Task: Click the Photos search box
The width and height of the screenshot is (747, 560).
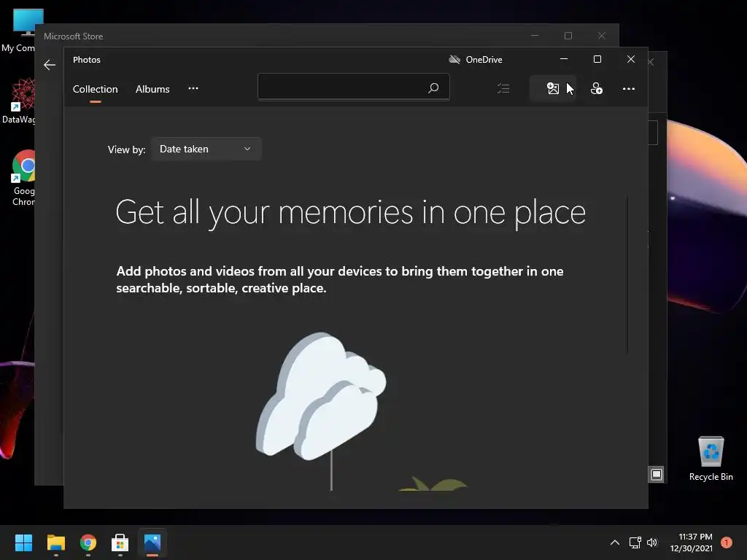Action: coord(354,87)
